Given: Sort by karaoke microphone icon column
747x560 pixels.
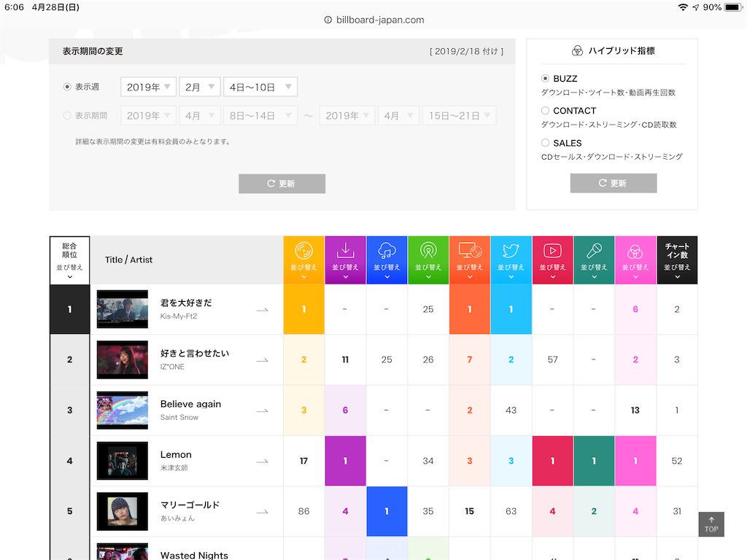Looking at the screenshot, I should pyautogui.click(x=594, y=260).
